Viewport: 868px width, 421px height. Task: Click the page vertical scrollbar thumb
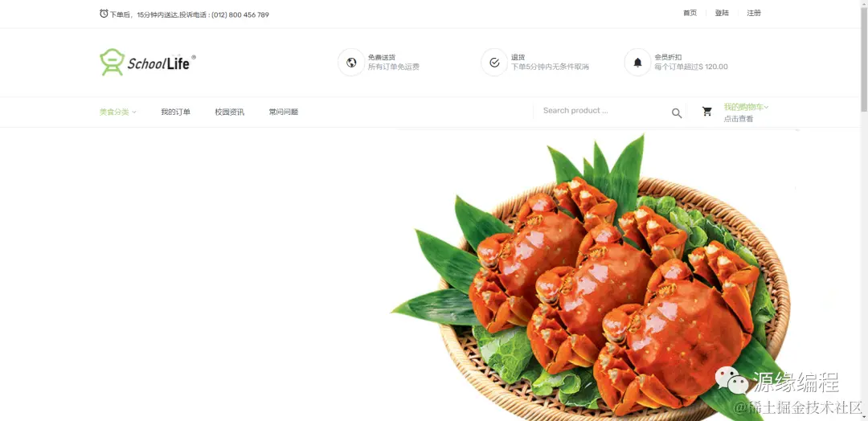point(863,56)
